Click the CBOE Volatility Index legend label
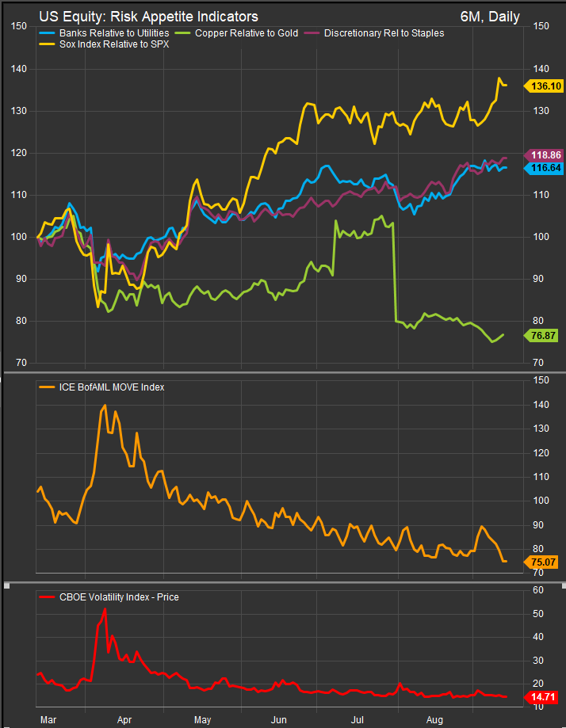This screenshot has width=566, height=728. [x=118, y=597]
